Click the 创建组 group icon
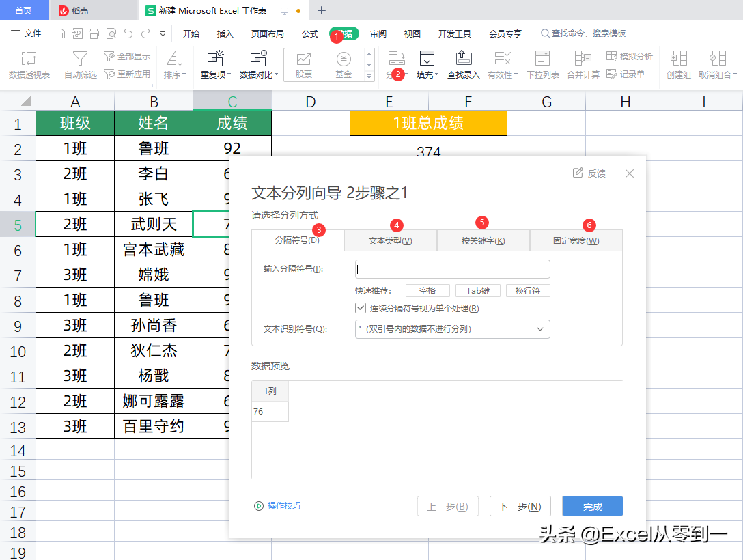743x560 pixels. click(679, 65)
